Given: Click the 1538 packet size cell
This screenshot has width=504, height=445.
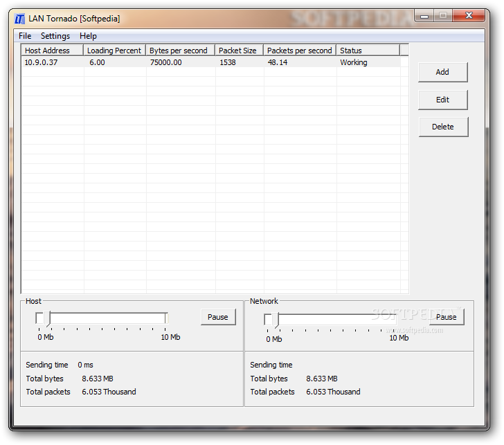Looking at the screenshot, I should click(x=228, y=62).
